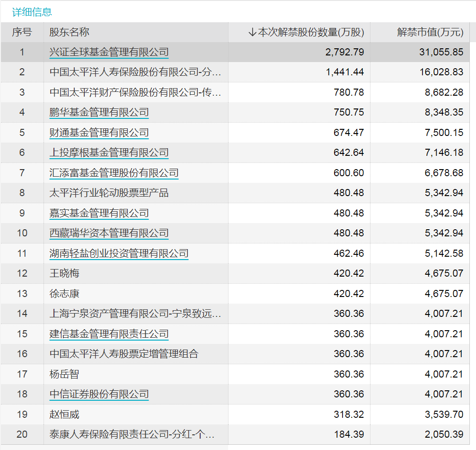Open 上投摩根基金管理有限公司 link
Image resolution: width=476 pixels, height=450 pixels.
coord(109,152)
